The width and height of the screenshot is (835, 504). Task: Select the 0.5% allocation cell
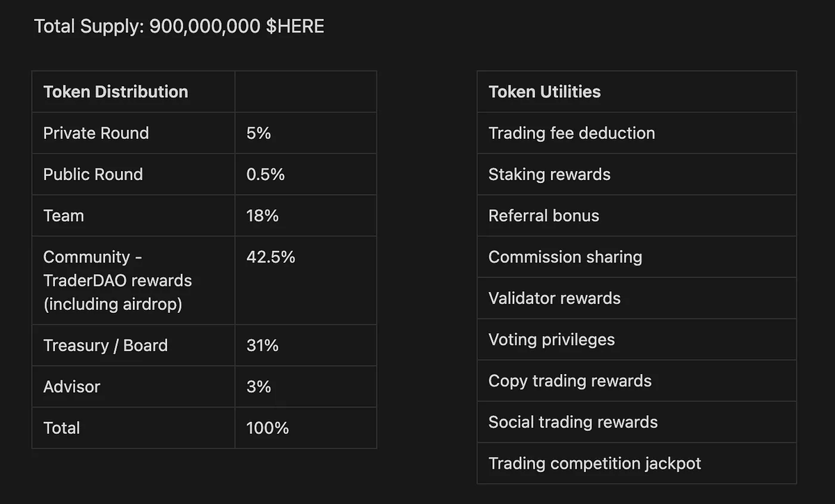pyautogui.click(x=306, y=174)
